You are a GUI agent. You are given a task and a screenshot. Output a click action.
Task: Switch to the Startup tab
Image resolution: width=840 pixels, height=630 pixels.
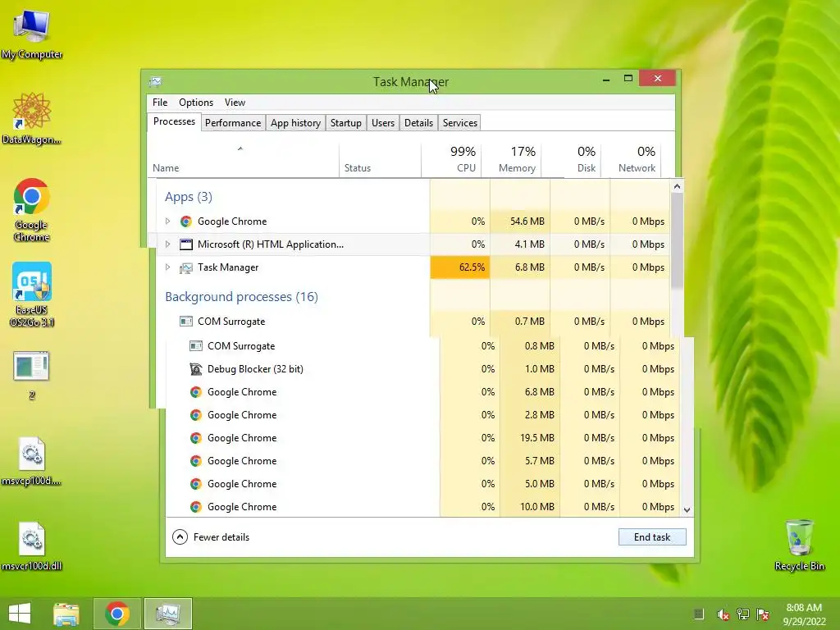coord(346,123)
